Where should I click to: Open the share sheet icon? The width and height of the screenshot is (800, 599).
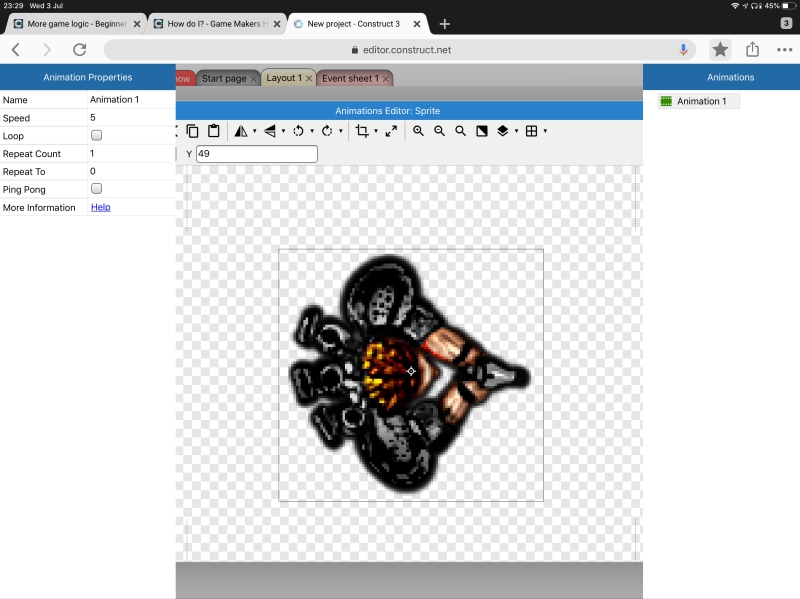[x=753, y=49]
